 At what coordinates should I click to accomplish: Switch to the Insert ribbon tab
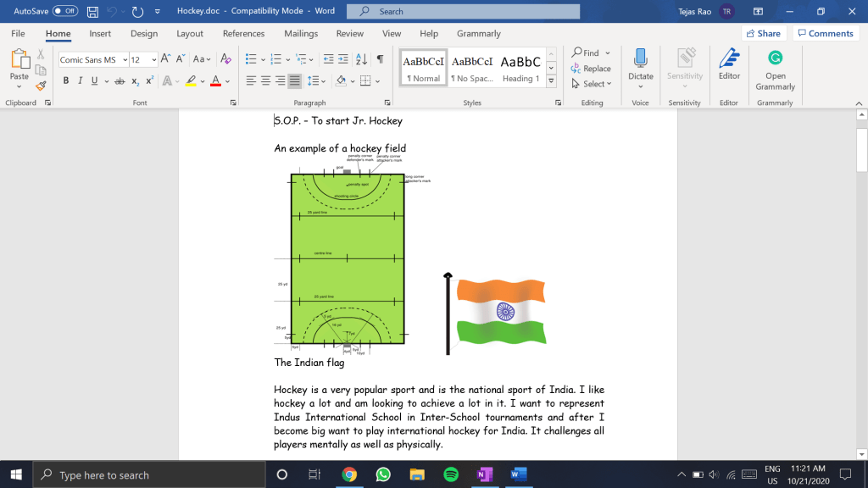pyautogui.click(x=100, y=34)
